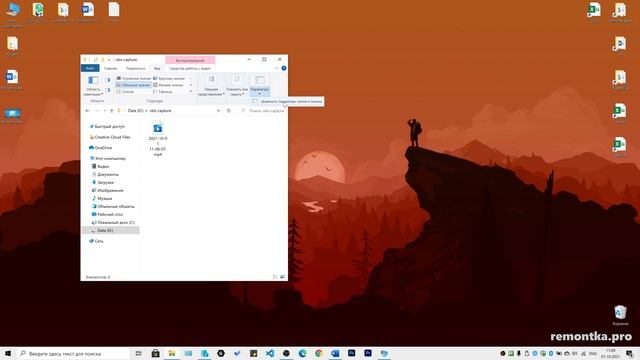Image resolution: width=640 pixels, height=360 pixels.
Task: Open the Windows Start menu
Action: [x=8, y=353]
